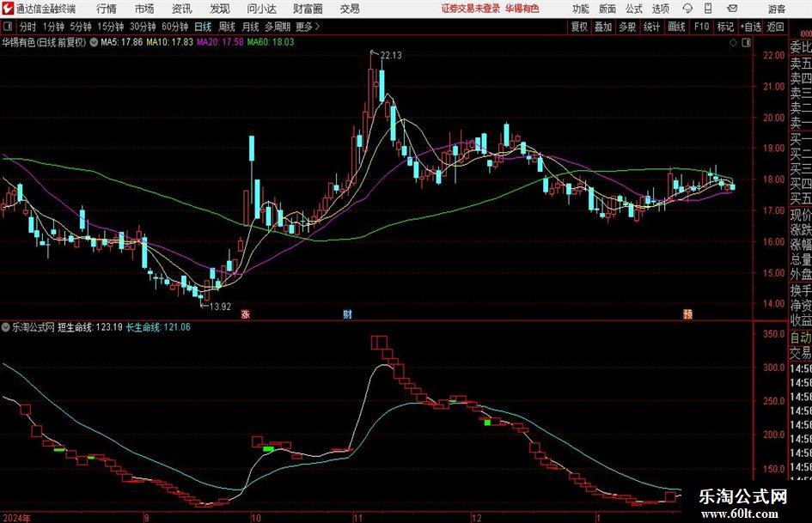Image resolution: width=812 pixels, height=523 pixels.
Task: Click the 返回 back button
Action: (775, 27)
